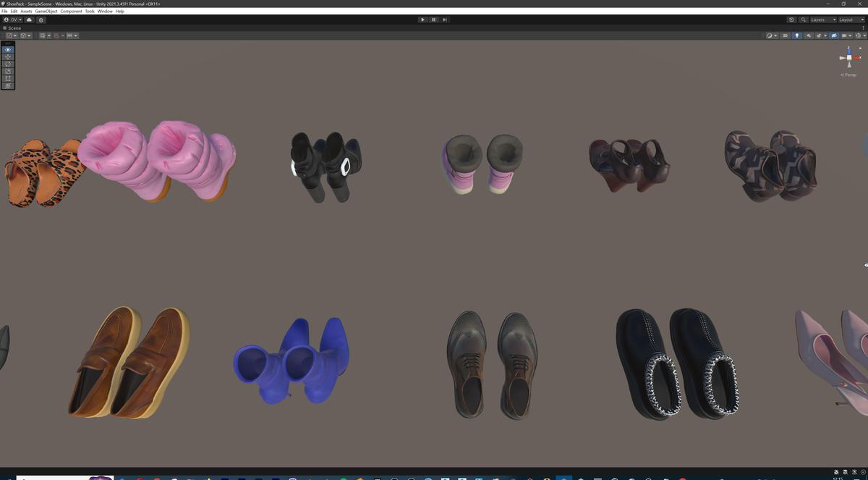868x480 pixels.
Task: Open the GameObject menu
Action: click(x=46, y=11)
